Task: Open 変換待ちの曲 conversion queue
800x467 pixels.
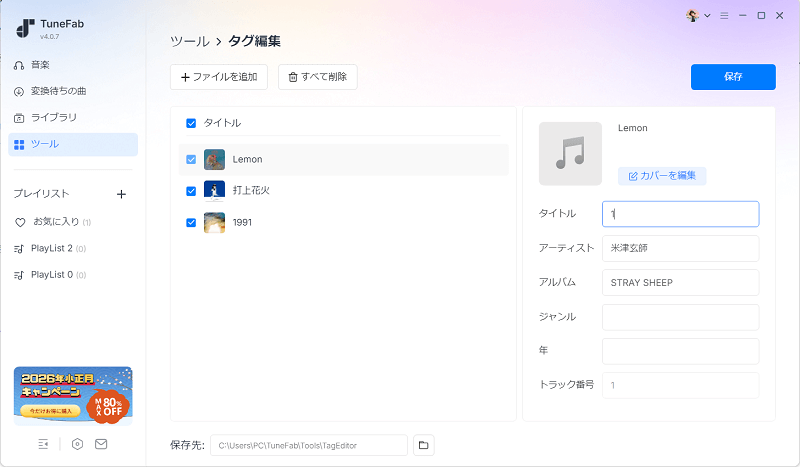Action: coord(50,91)
